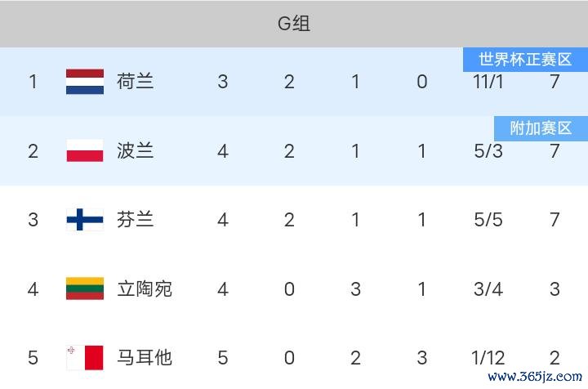Click the Netherlands flag icon
The width and height of the screenshot is (588, 389).
(85, 82)
